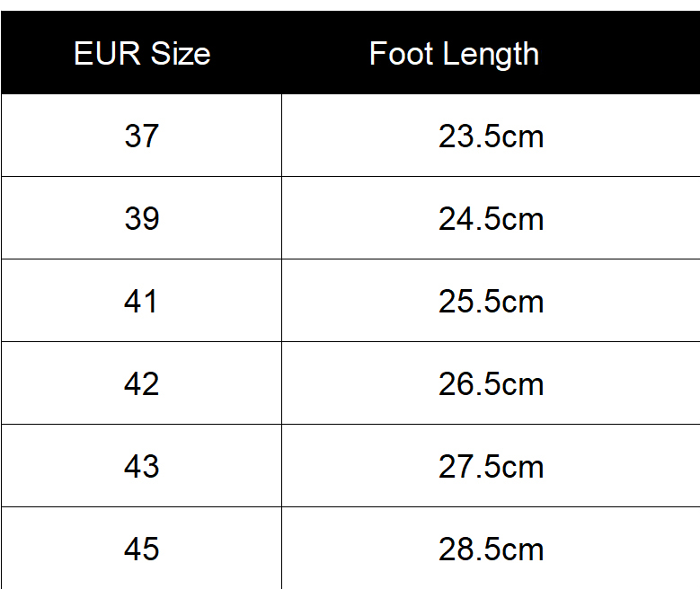Click the Foot Length column header
This screenshot has width=700, height=589.
pyautogui.click(x=491, y=53)
